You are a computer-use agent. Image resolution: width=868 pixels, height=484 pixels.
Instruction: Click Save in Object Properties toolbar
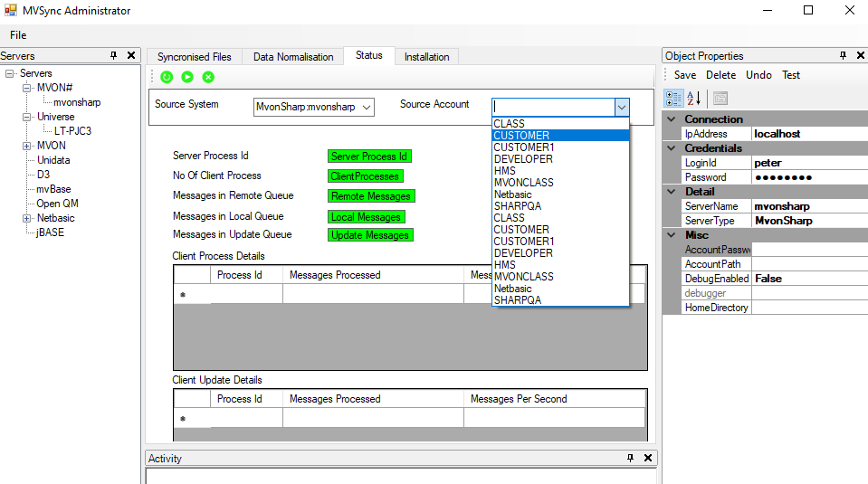click(685, 75)
